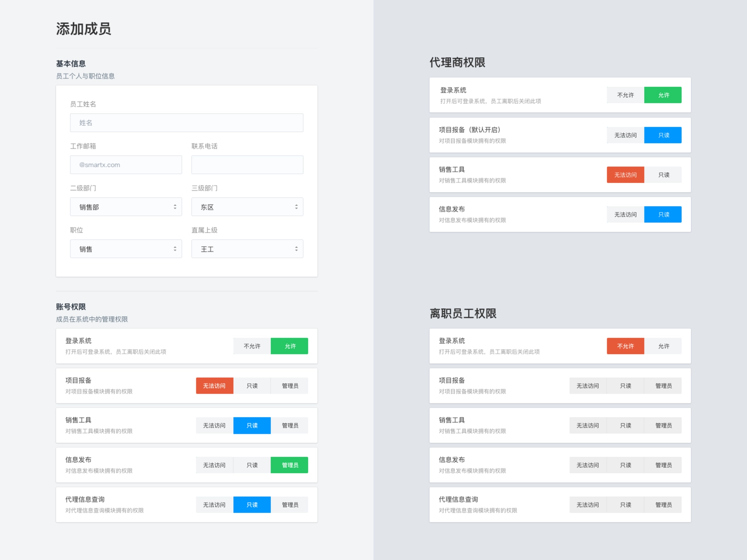Open the 三级部门 东区 dropdown
The height and width of the screenshot is (560, 747).
[247, 207]
